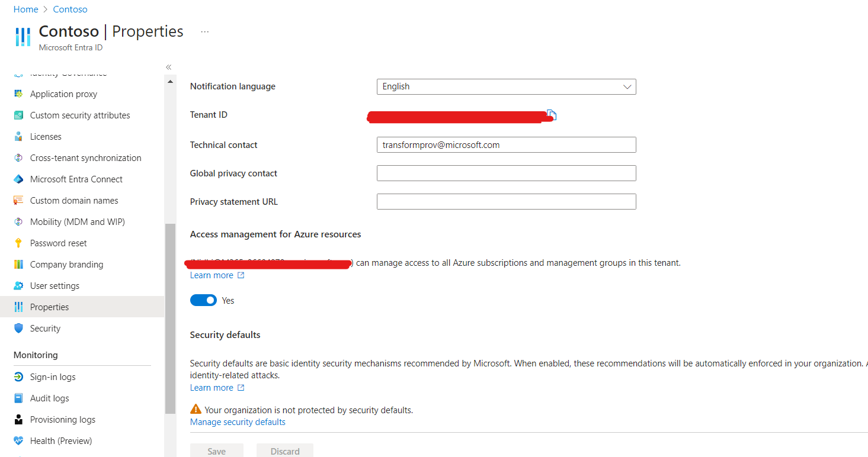868x457 pixels.
Task: Copy the Tenant ID using the copy icon
Action: [552, 115]
